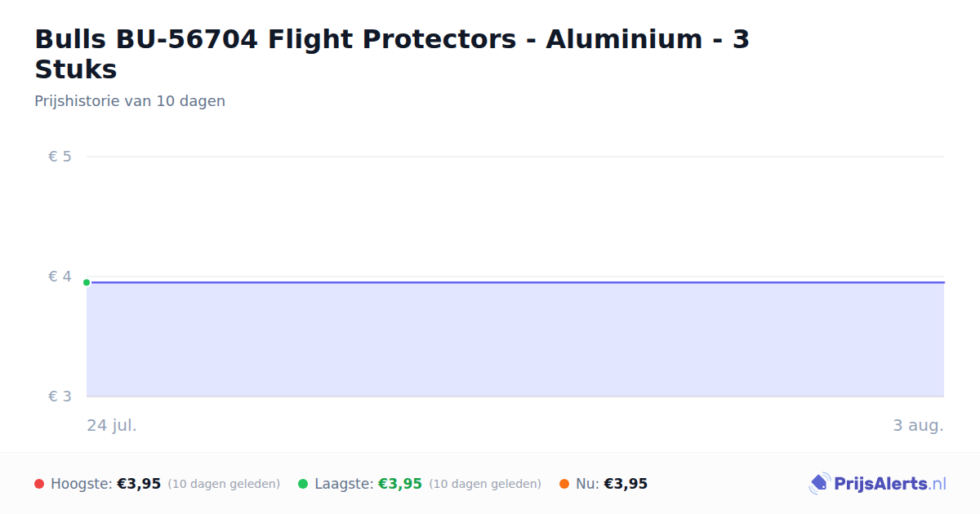This screenshot has height=514, width=980.
Task: Click the 3 aug. date label
Action: tap(918, 425)
